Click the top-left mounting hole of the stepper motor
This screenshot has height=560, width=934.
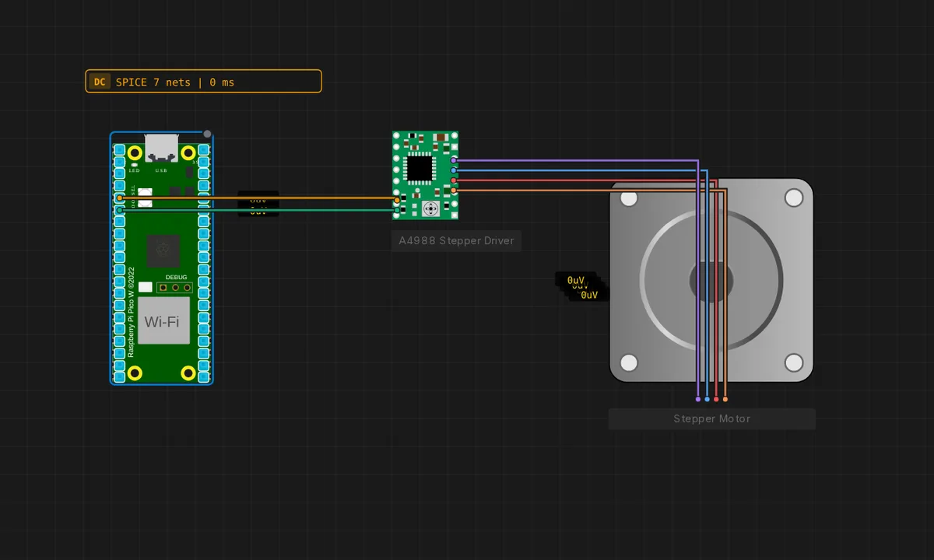[x=629, y=198]
